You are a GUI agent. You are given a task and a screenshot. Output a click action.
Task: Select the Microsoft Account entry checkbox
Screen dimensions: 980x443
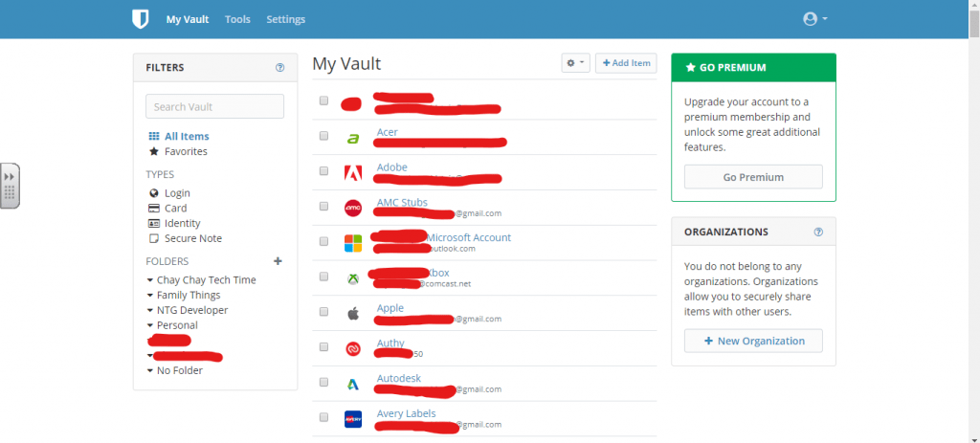[x=323, y=241]
